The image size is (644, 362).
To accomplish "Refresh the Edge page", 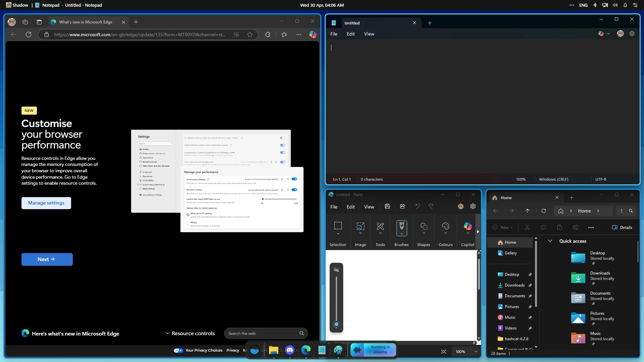I will (29, 35).
